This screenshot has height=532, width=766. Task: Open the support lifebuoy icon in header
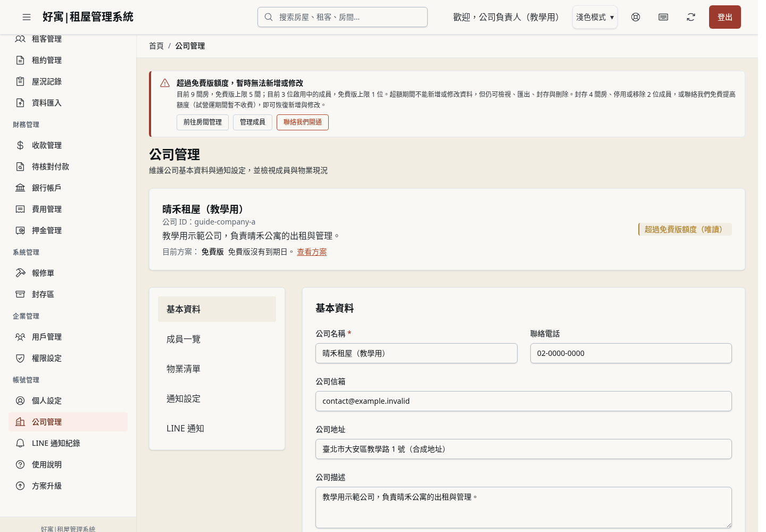636,17
